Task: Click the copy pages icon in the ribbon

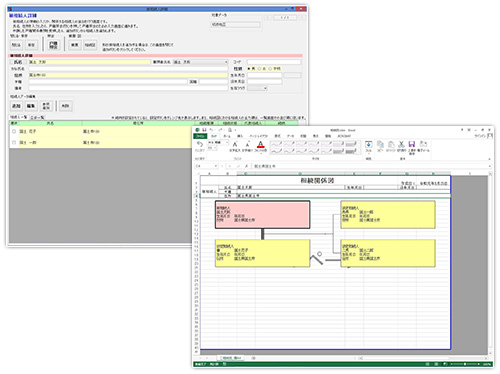Action: (380, 144)
